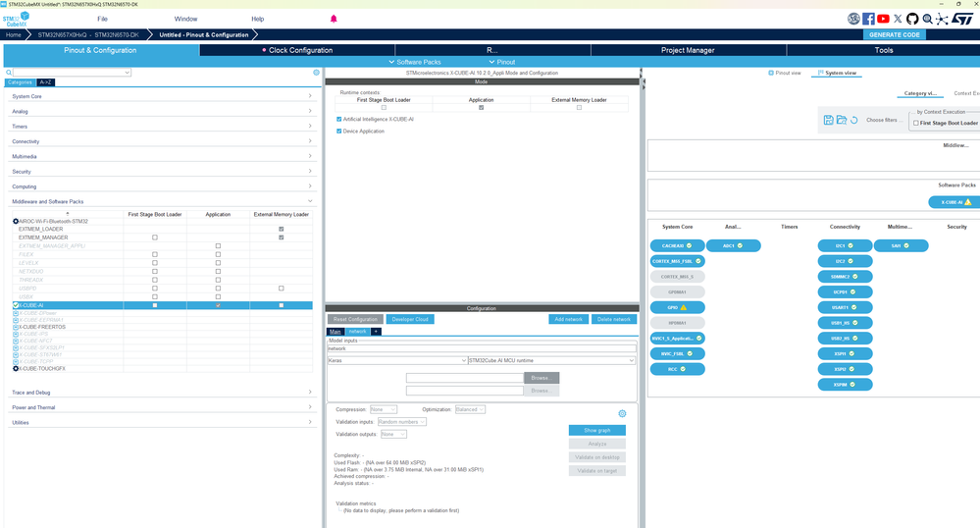Click the model file path field
This screenshot has height=528, width=980.
pos(464,378)
